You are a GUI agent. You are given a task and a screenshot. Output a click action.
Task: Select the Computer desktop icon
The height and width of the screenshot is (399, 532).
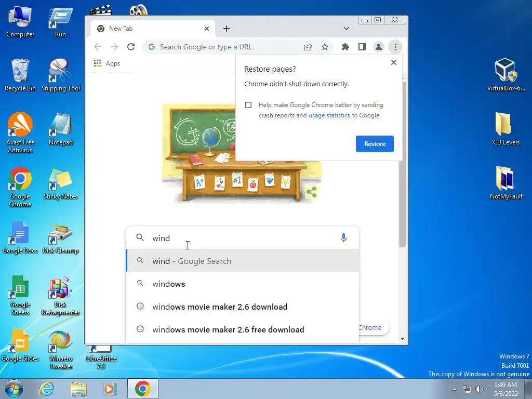coord(20,22)
